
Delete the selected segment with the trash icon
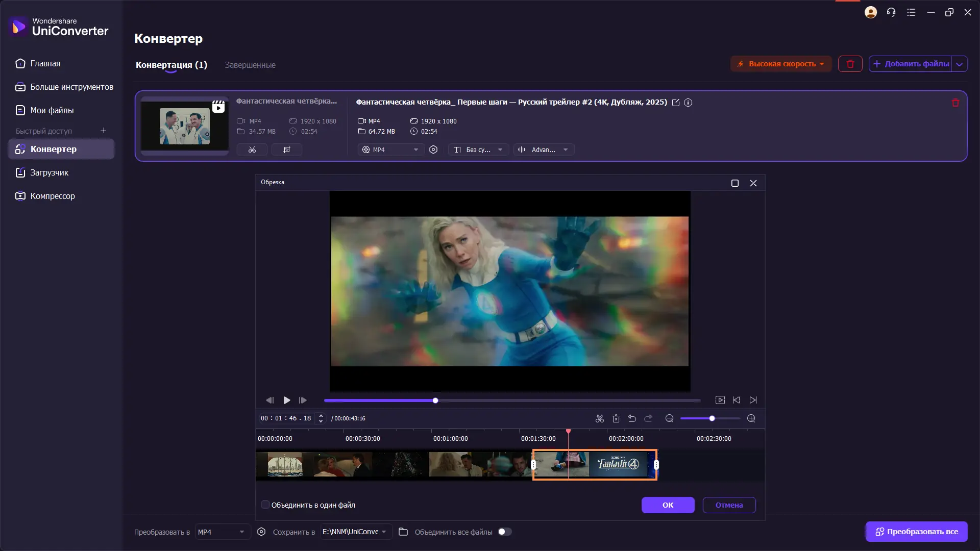(616, 418)
